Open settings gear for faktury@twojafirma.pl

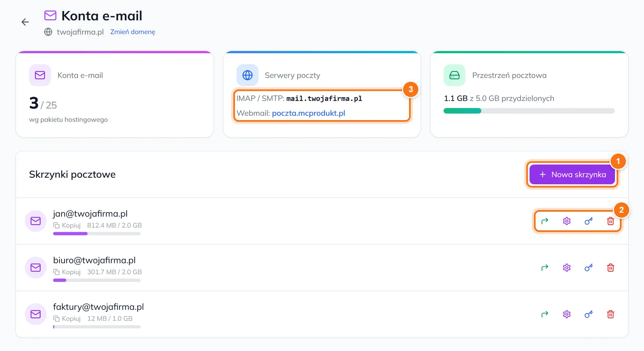point(567,314)
